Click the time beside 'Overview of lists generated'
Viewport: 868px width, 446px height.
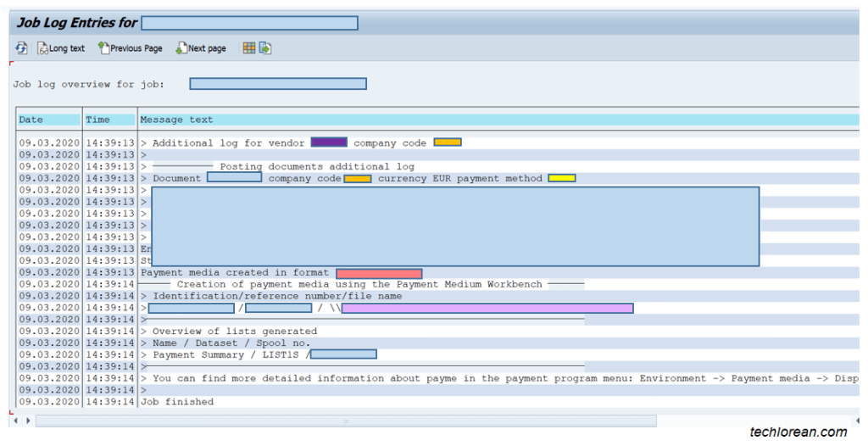pos(109,332)
